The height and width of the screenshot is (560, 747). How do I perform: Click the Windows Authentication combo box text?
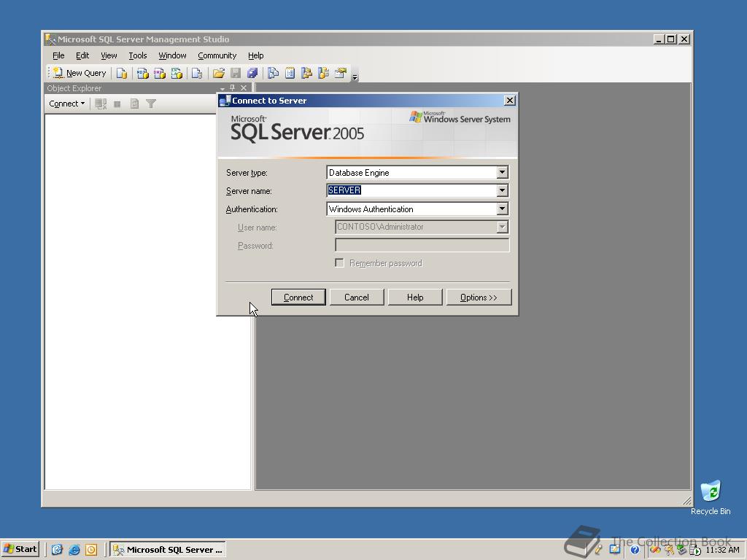(371, 209)
